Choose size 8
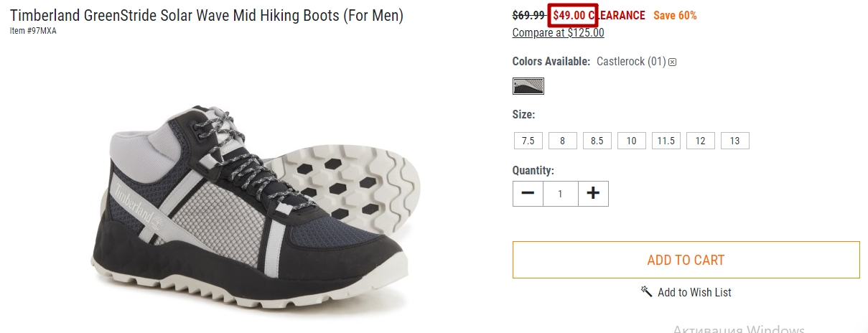Image resolution: width=868 pixels, height=333 pixels. coord(563,141)
